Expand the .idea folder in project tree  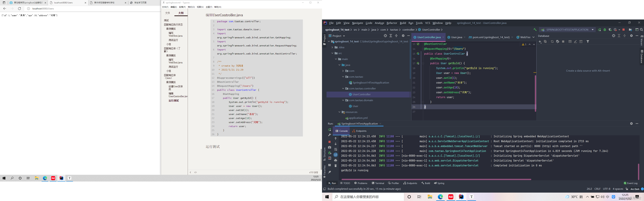(x=332, y=47)
